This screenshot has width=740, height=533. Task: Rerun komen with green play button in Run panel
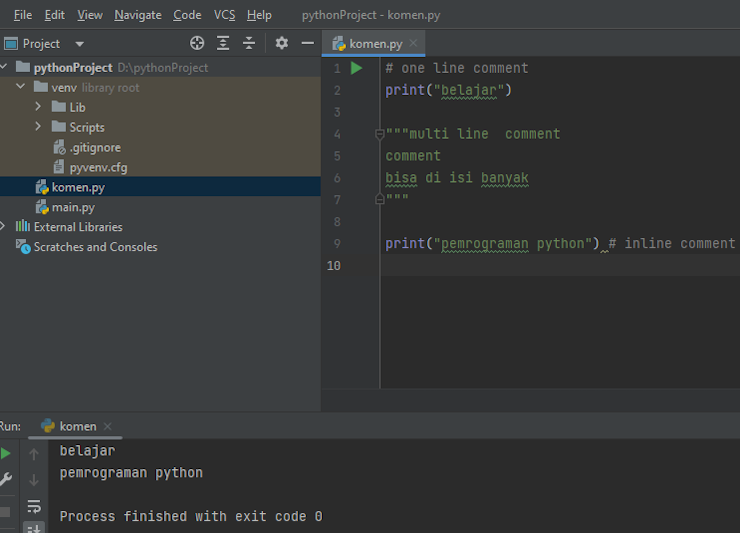tap(6, 454)
